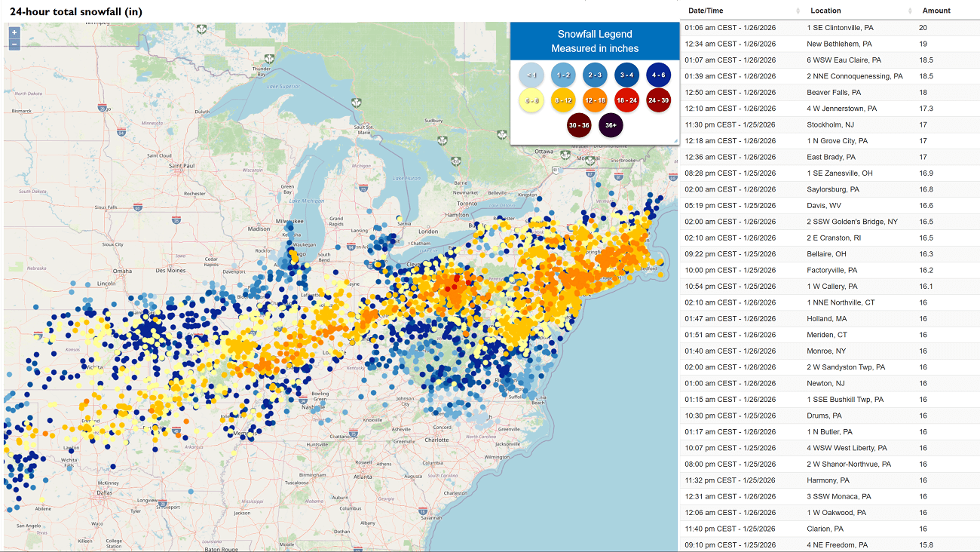
Task: Select the Stockholm, NJ report row
Action: point(829,124)
